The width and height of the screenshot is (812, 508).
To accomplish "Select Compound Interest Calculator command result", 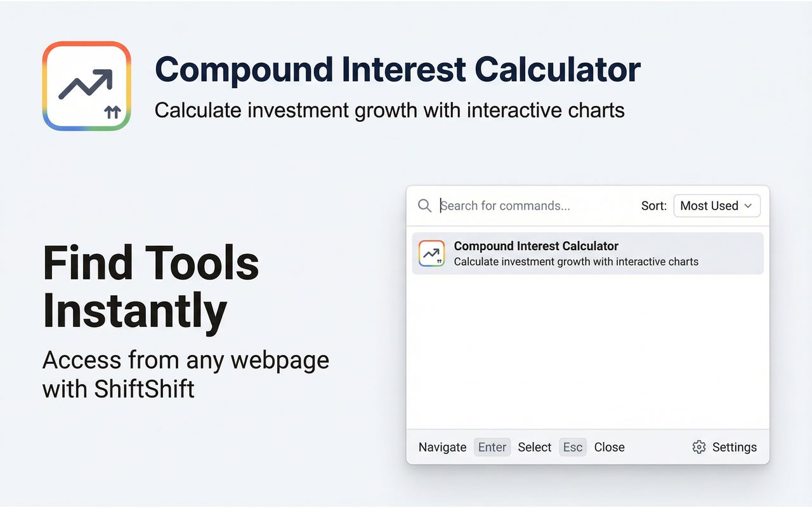I will (587, 253).
